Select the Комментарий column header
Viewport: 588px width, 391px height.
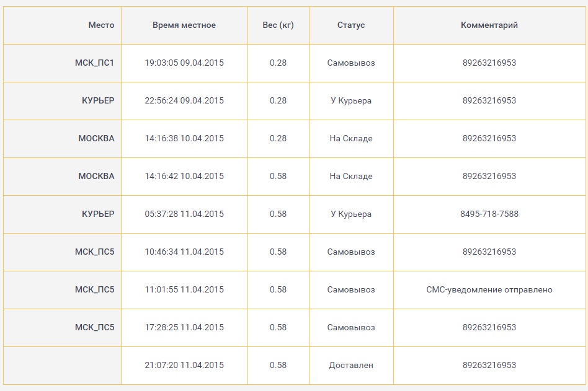(489, 25)
